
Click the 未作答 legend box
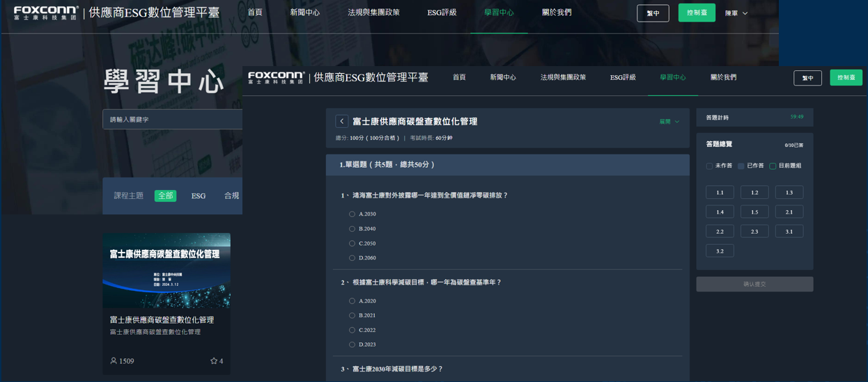pos(709,166)
